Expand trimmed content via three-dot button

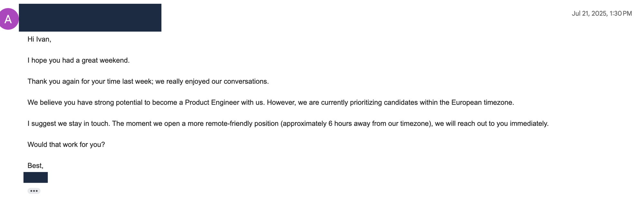[x=34, y=191]
